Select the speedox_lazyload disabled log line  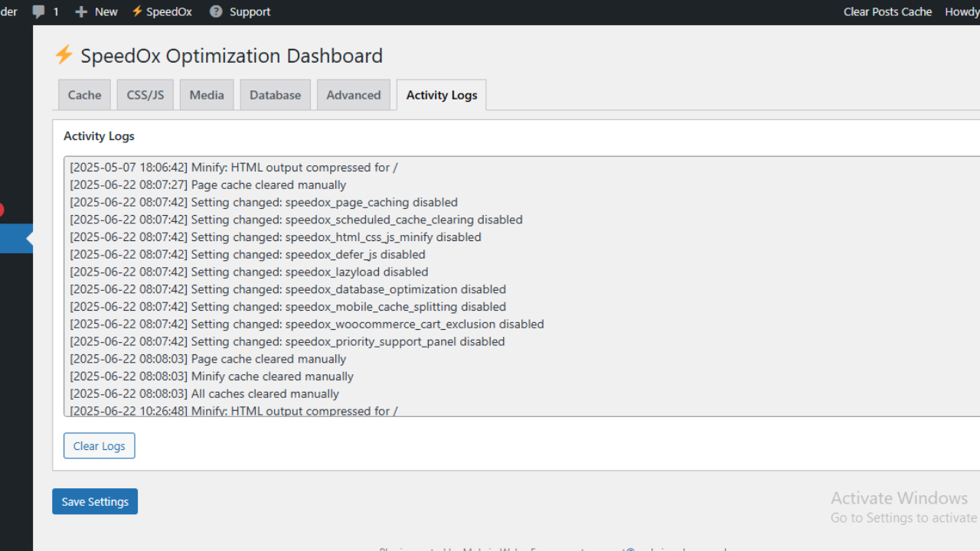[249, 272]
